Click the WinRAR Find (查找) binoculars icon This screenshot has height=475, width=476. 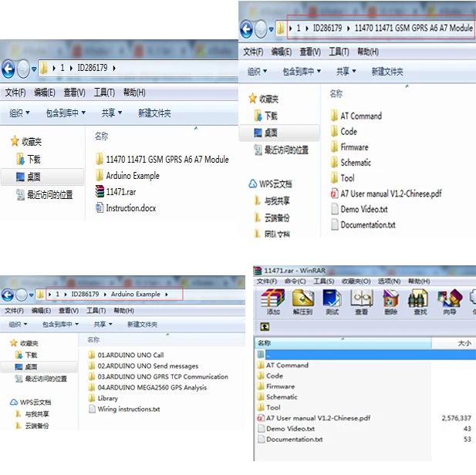(x=420, y=302)
